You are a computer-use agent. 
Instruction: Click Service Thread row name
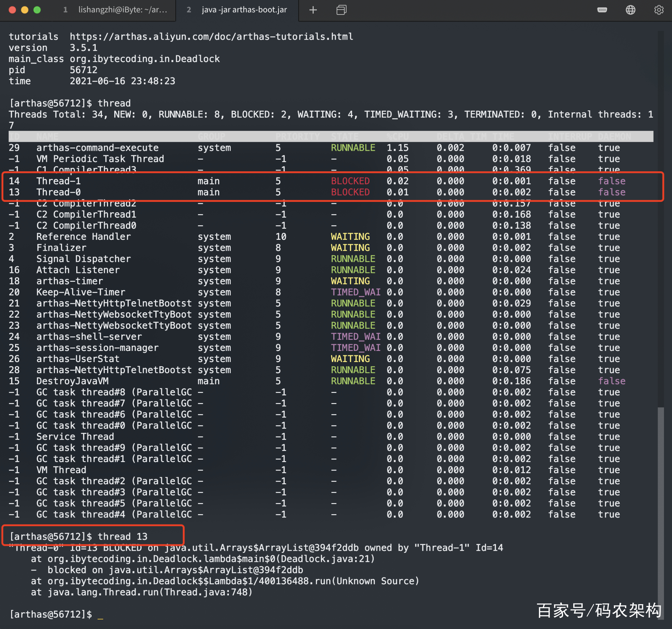(75, 437)
